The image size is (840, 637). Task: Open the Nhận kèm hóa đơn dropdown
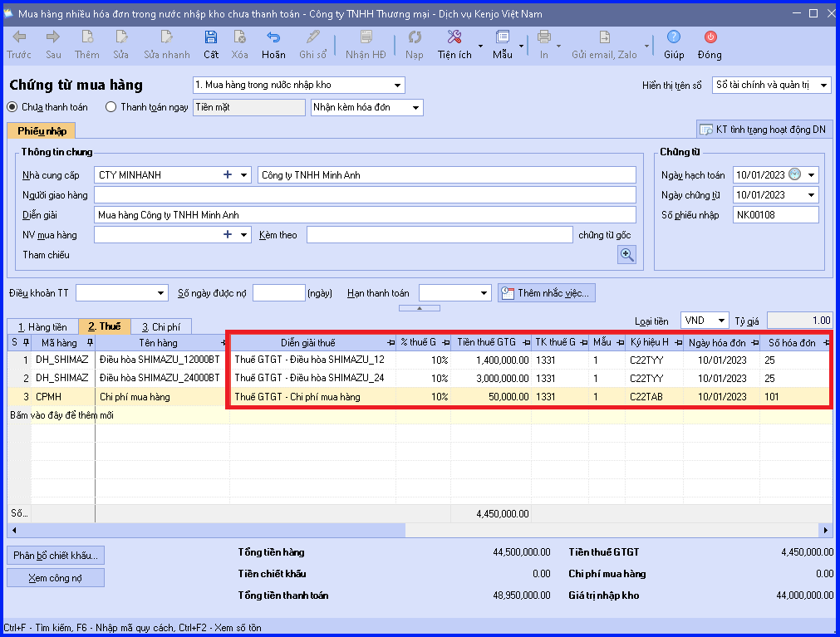pos(415,108)
